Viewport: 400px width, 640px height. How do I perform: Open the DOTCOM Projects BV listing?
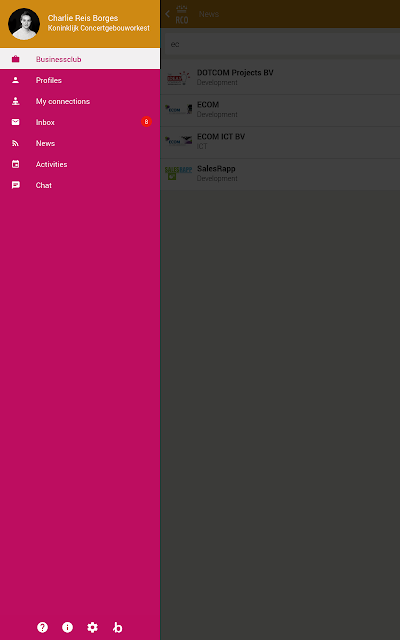point(280,78)
